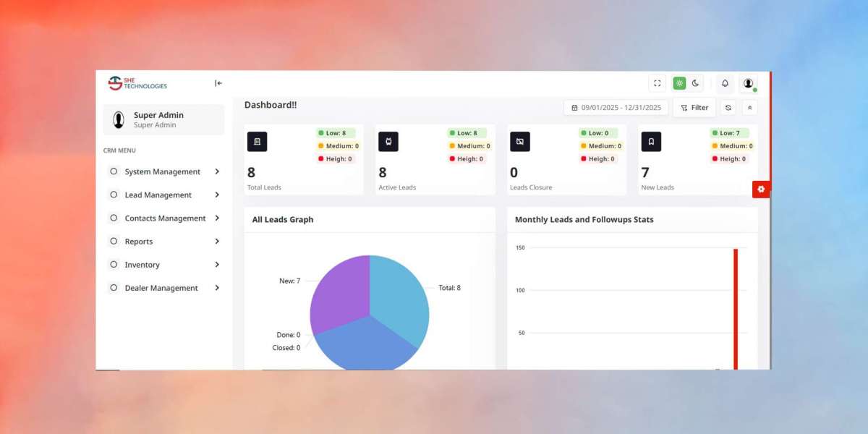Click the Filter button
The height and width of the screenshot is (434, 868).
pos(694,108)
